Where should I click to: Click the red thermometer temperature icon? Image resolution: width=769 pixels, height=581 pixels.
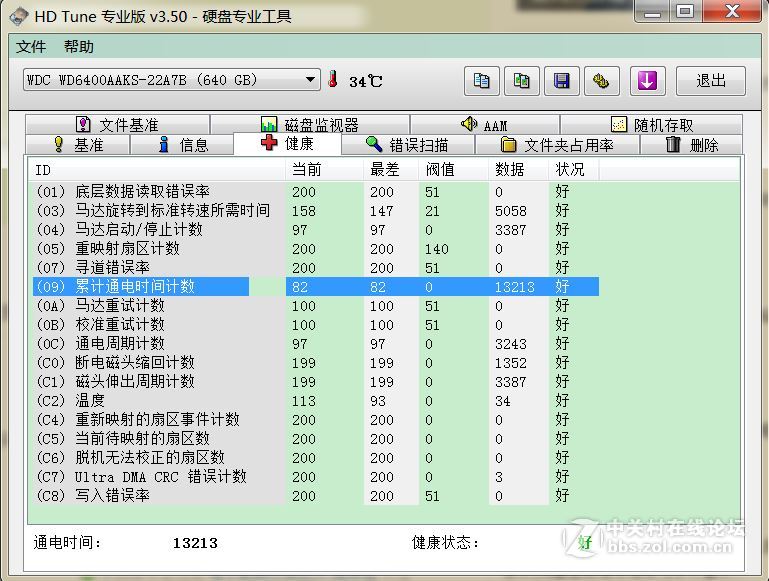333,79
